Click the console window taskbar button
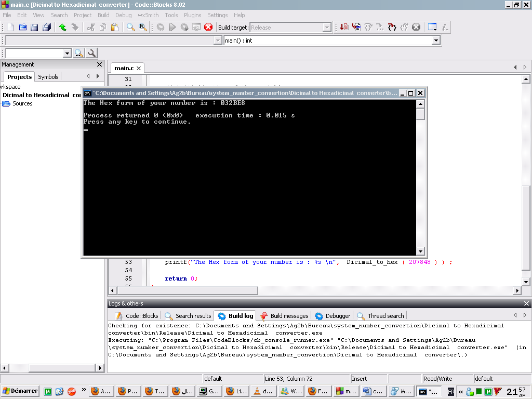The height and width of the screenshot is (399, 532). [429, 391]
